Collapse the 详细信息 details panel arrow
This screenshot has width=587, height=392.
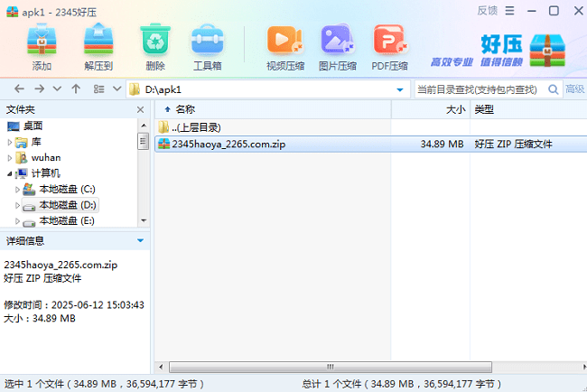pyautogui.click(x=140, y=240)
